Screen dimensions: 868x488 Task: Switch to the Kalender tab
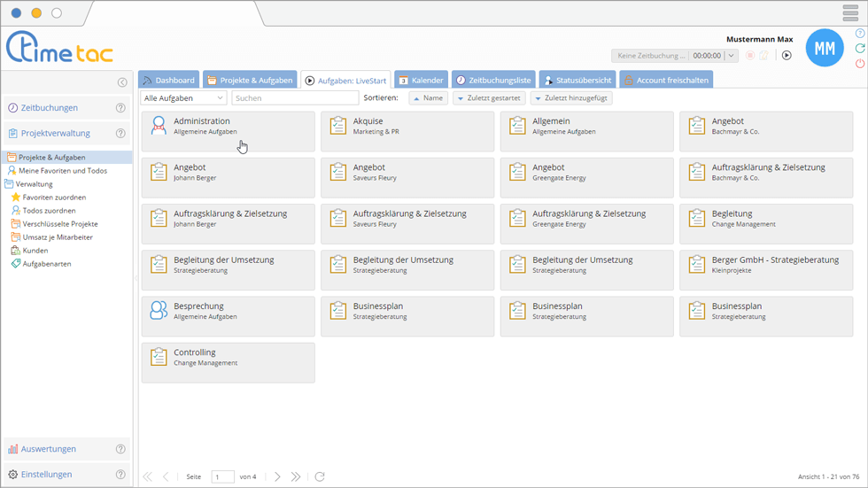pos(420,80)
